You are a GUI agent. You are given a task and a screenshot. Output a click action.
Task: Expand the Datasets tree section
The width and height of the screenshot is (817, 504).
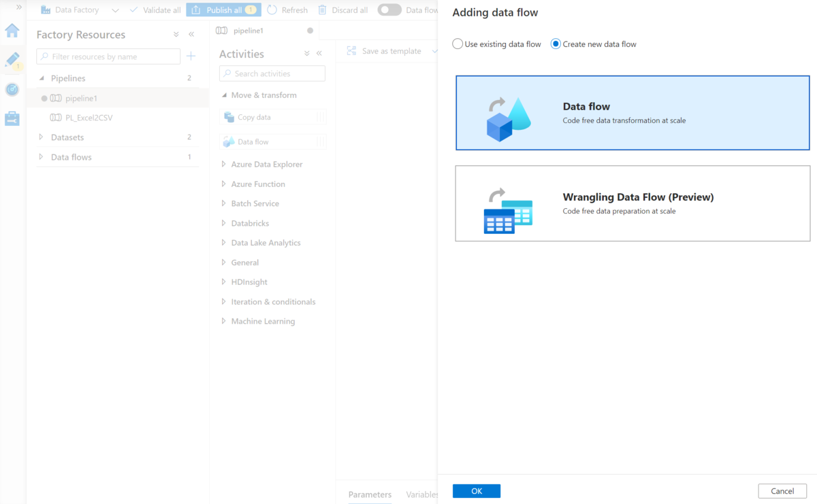[41, 137]
